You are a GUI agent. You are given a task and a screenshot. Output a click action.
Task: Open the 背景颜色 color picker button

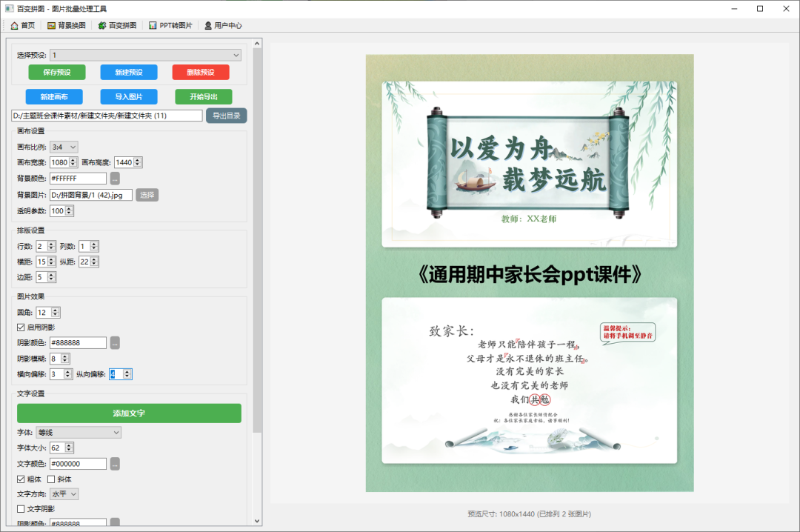116,178
